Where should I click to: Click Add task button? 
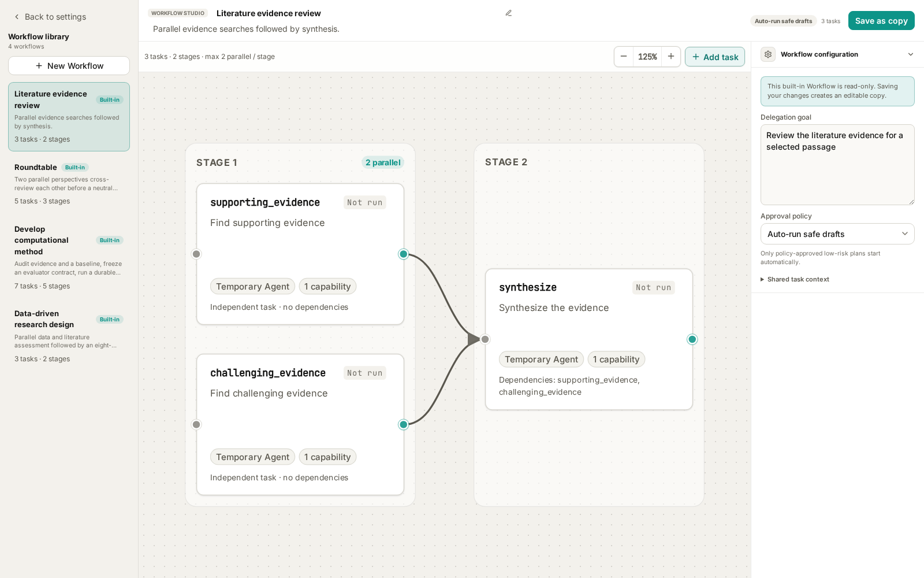point(715,57)
